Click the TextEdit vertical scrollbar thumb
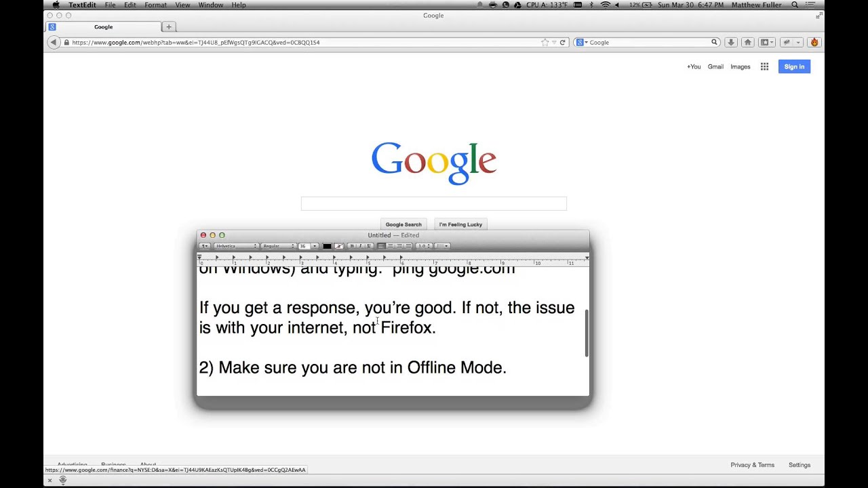 [587, 333]
